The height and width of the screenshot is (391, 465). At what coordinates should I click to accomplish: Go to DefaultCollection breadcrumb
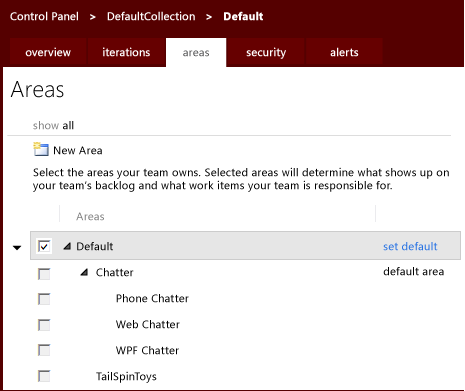pyautogui.click(x=151, y=16)
